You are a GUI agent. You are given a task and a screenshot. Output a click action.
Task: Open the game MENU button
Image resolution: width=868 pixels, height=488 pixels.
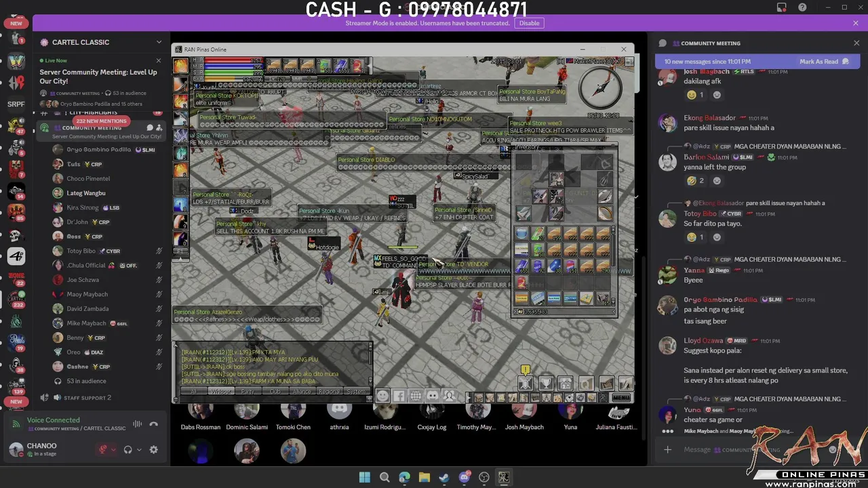621,398
